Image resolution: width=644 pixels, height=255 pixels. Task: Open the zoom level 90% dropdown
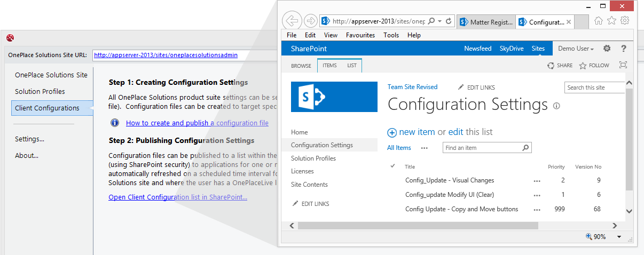[x=619, y=237]
